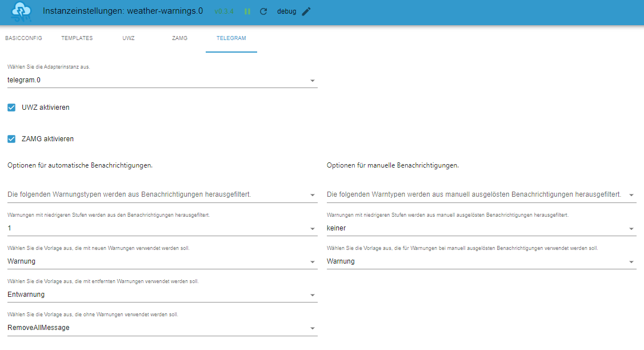Open the manual notification Warnung template dropdown

[x=481, y=261]
